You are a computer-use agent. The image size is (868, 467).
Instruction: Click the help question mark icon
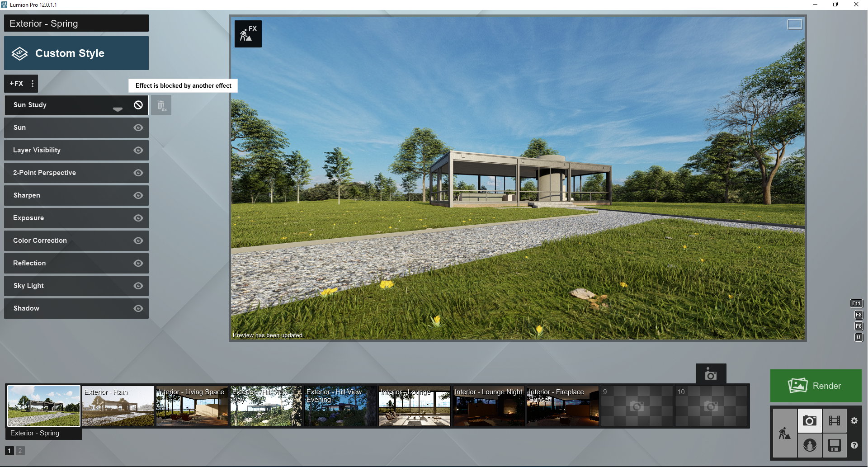click(854, 445)
